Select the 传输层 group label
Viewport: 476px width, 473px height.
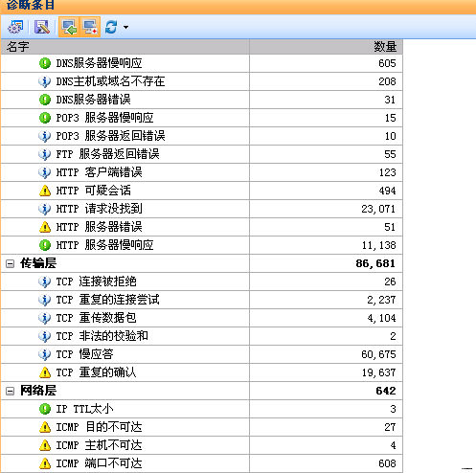tap(38, 263)
